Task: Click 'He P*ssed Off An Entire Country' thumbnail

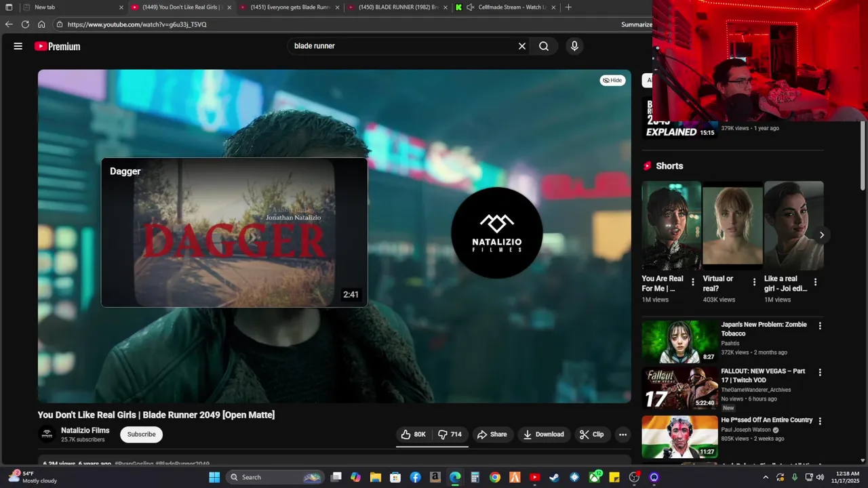Action: pos(679,437)
